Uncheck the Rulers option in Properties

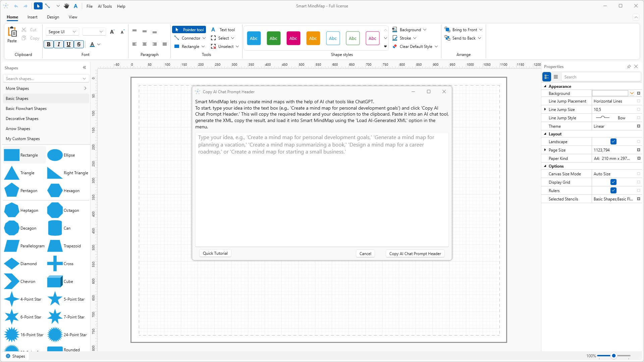pos(613,190)
